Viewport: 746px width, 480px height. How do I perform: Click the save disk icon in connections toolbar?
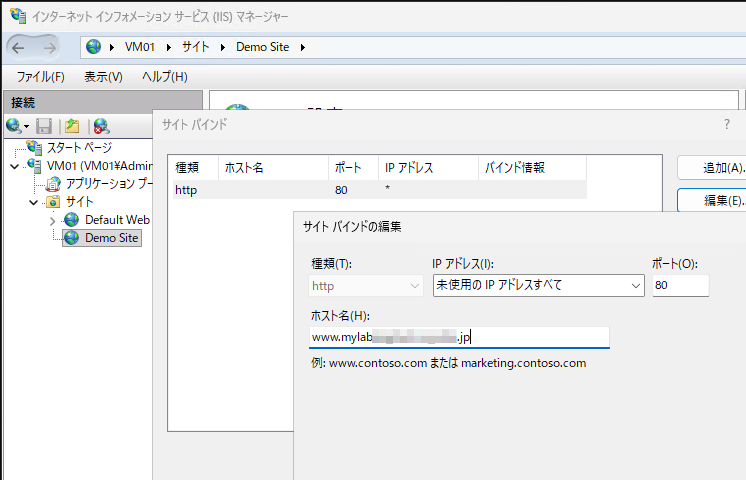(44, 126)
